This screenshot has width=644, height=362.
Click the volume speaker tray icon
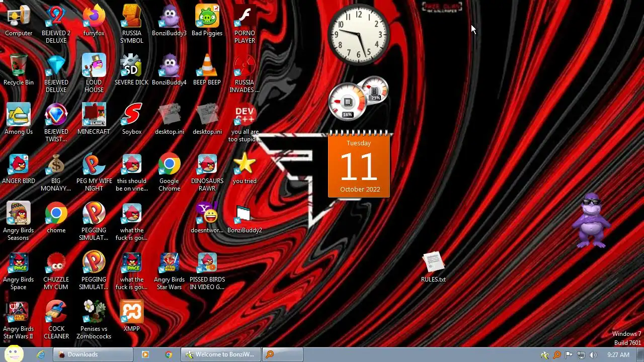click(x=593, y=355)
